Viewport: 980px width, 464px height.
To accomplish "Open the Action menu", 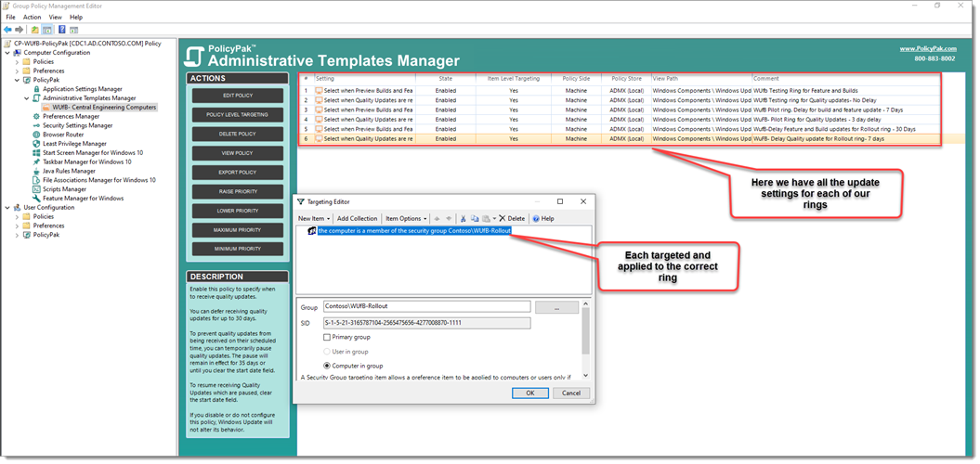I will tap(32, 18).
